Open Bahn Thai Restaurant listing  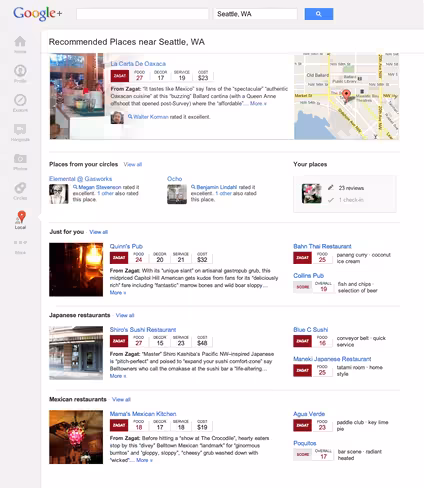click(322, 246)
